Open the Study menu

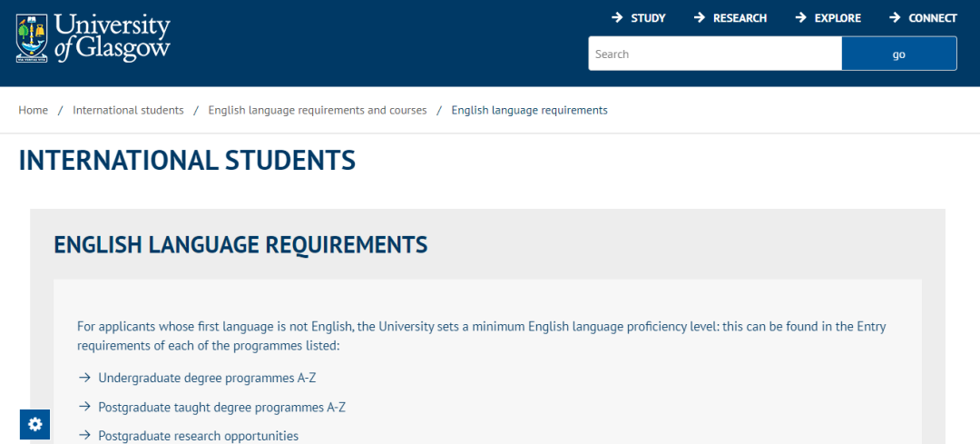click(x=639, y=18)
